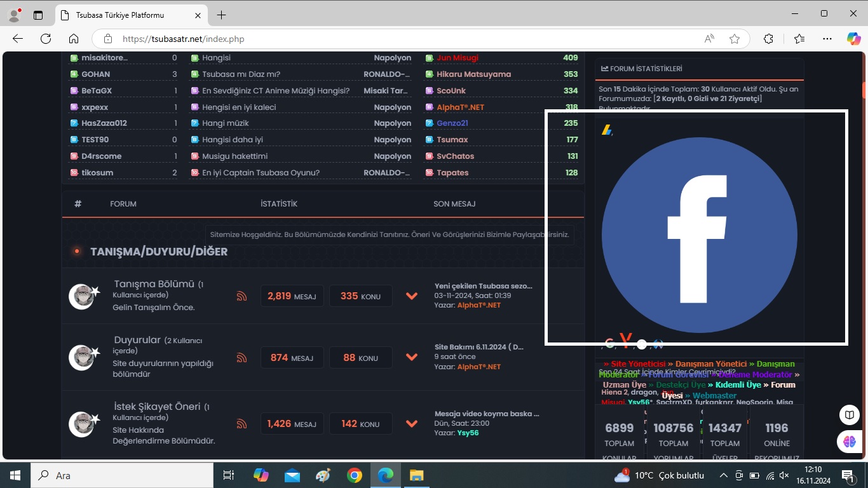Click the Duyurular forum avatar
The height and width of the screenshot is (488, 868).
pos(84,358)
